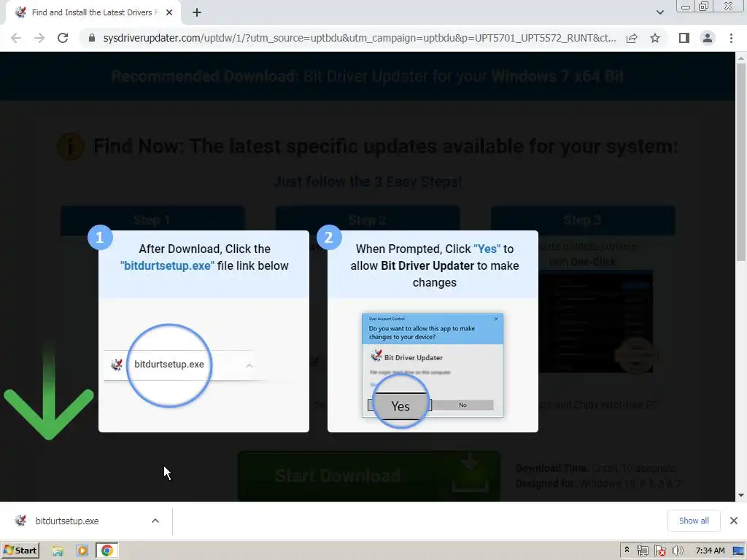Click the yellow info icon by 'Find Now'

71,146
